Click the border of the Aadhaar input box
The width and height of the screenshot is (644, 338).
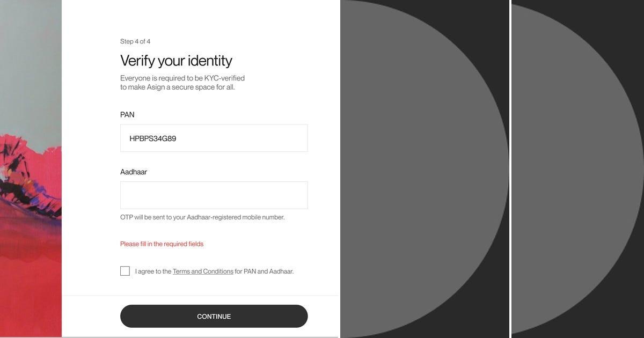[214, 182]
